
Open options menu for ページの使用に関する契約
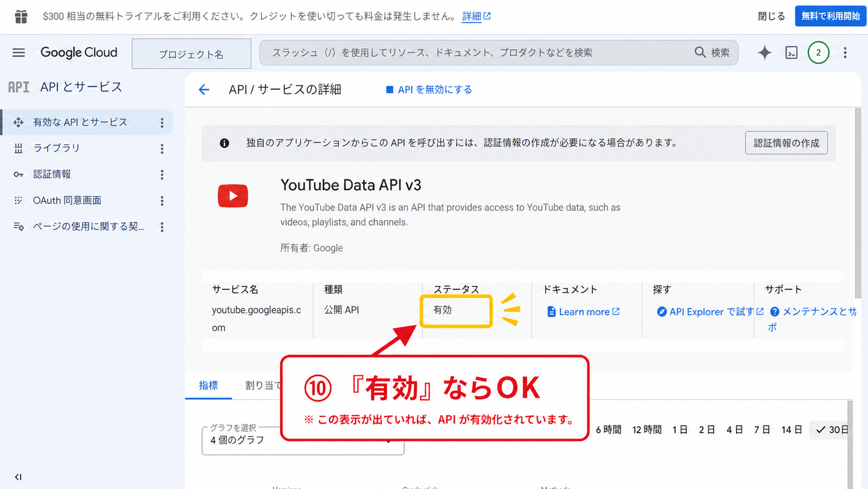pos(162,227)
